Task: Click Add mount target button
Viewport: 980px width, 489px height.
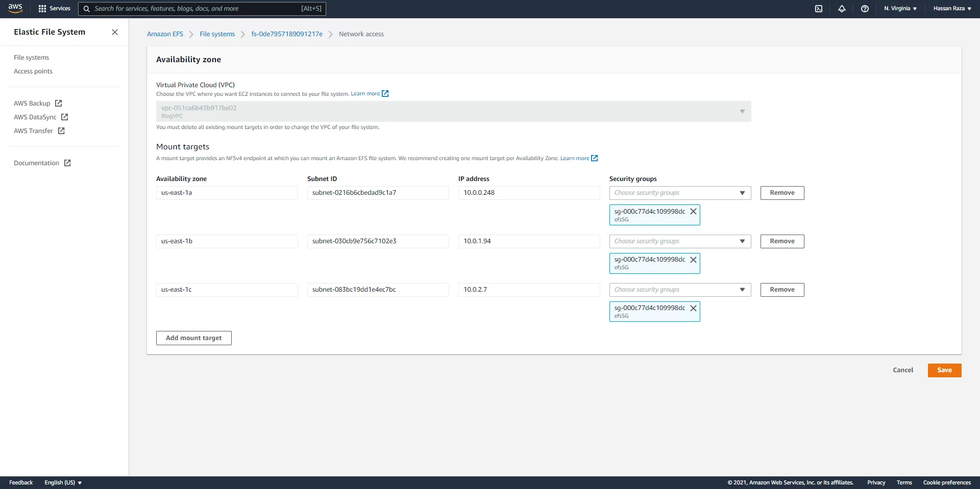Action: pyautogui.click(x=194, y=338)
